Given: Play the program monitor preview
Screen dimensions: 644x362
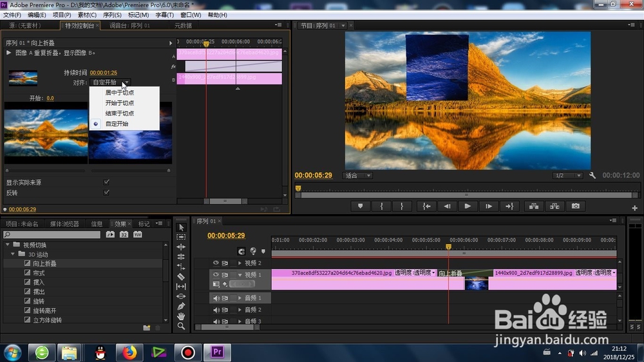Looking at the screenshot, I should 468,206.
